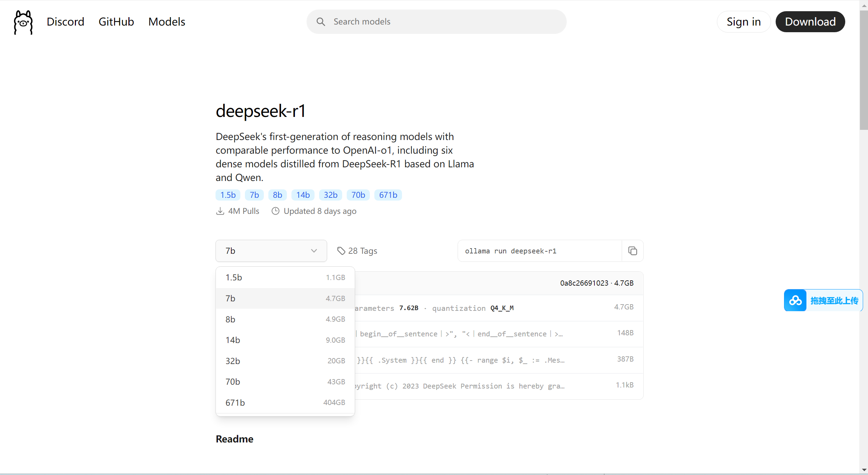Click the Ollama llama logo

[x=23, y=22]
